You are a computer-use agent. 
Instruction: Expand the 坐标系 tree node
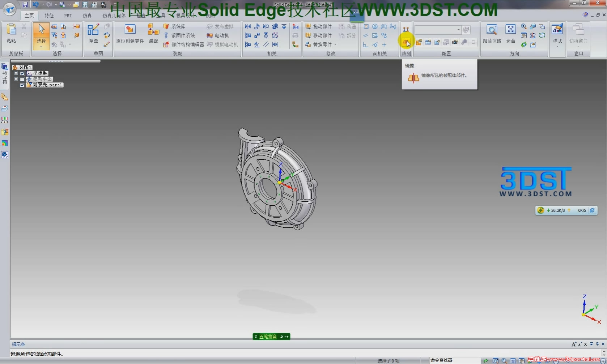click(x=16, y=73)
